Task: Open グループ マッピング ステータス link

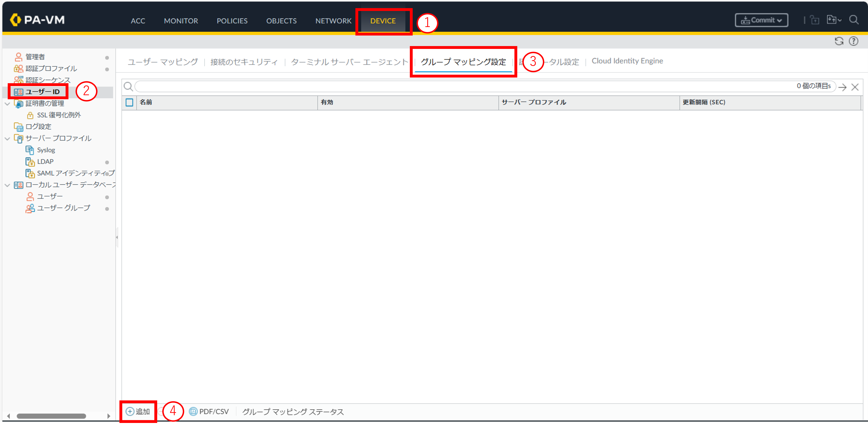Action: 293,412
